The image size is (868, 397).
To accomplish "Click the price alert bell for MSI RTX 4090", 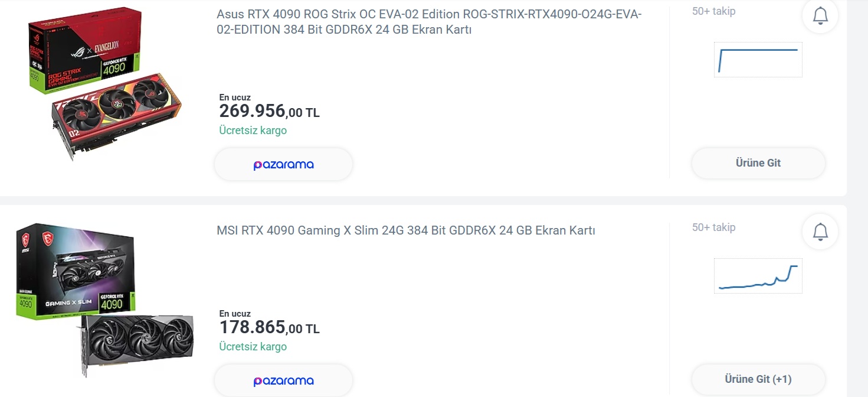I will pos(820,232).
